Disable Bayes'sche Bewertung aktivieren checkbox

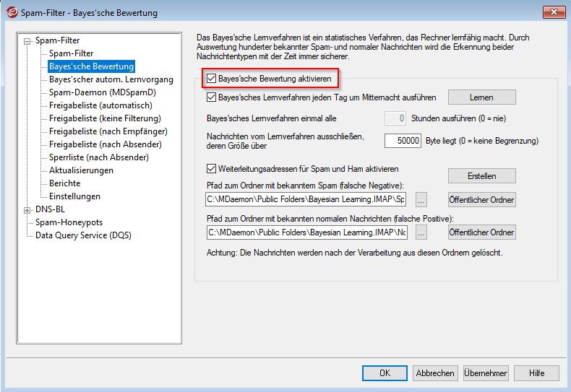(x=212, y=78)
